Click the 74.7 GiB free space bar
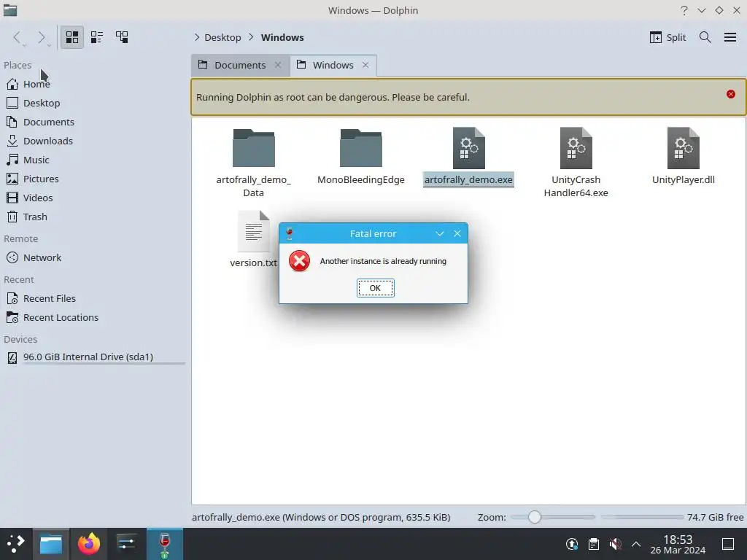747x560 pixels. pyautogui.click(x=642, y=517)
